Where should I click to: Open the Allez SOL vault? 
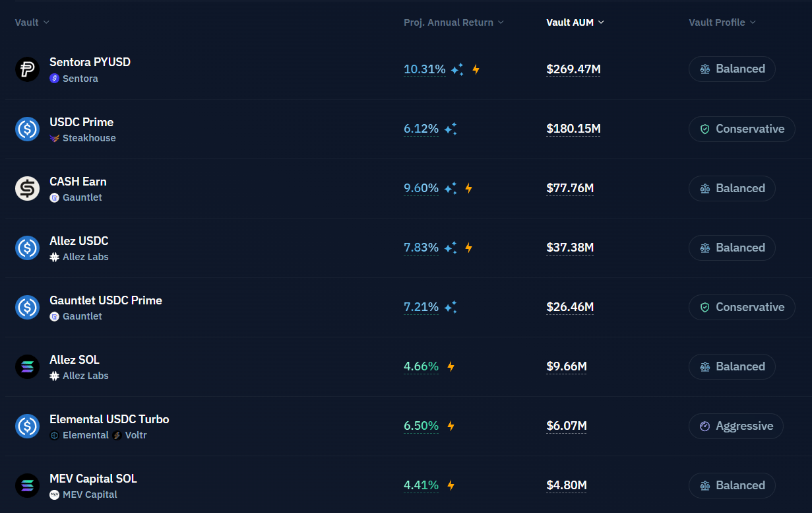(x=75, y=360)
